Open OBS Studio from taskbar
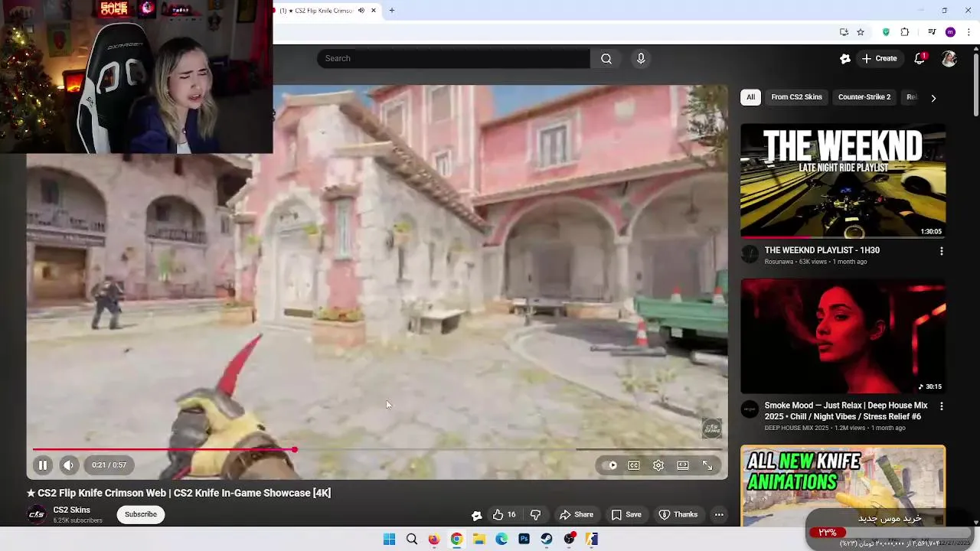Image resolution: width=980 pixels, height=551 pixels. (570, 540)
